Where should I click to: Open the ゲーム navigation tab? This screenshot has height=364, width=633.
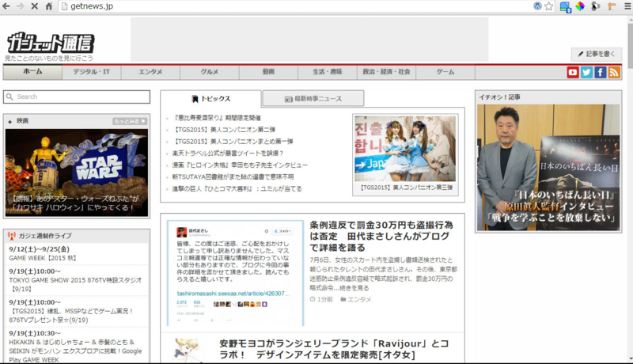click(445, 72)
